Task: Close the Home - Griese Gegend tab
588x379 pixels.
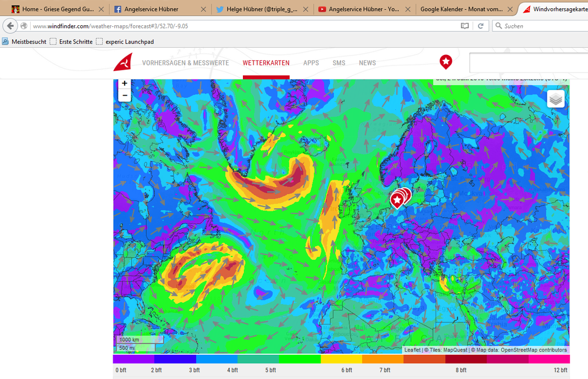Action: coord(101,9)
